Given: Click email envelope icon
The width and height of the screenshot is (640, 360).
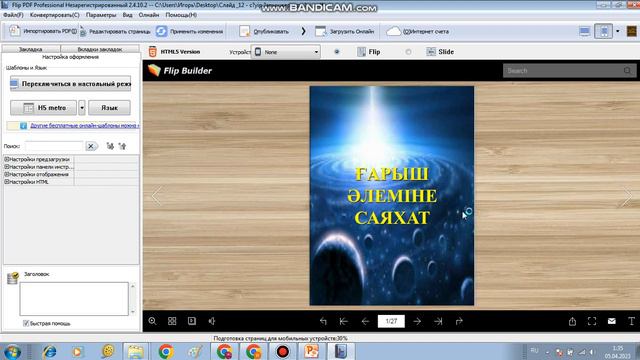Looking at the screenshot, I should pos(611,321).
